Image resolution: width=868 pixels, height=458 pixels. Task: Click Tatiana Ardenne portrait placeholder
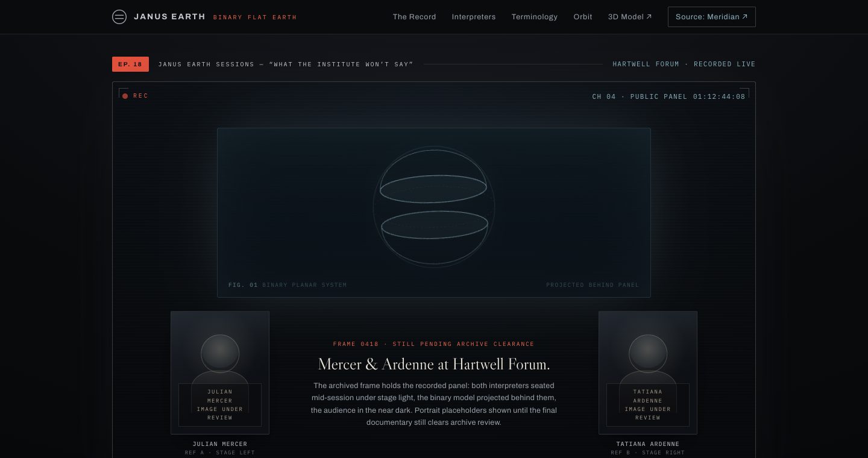(x=648, y=372)
